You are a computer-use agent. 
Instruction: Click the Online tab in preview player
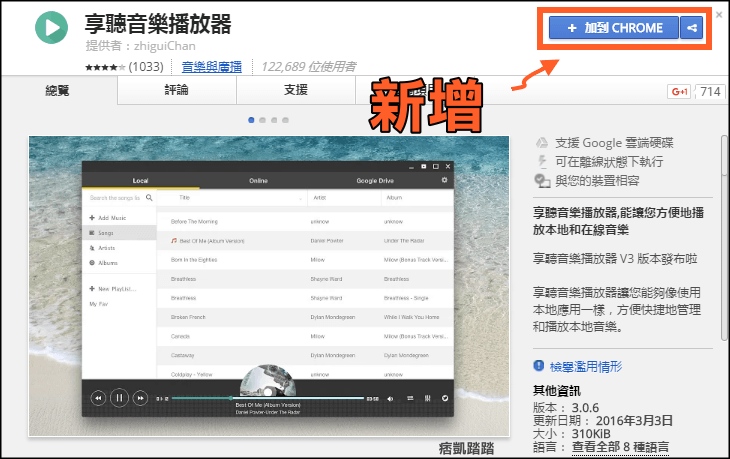click(258, 181)
